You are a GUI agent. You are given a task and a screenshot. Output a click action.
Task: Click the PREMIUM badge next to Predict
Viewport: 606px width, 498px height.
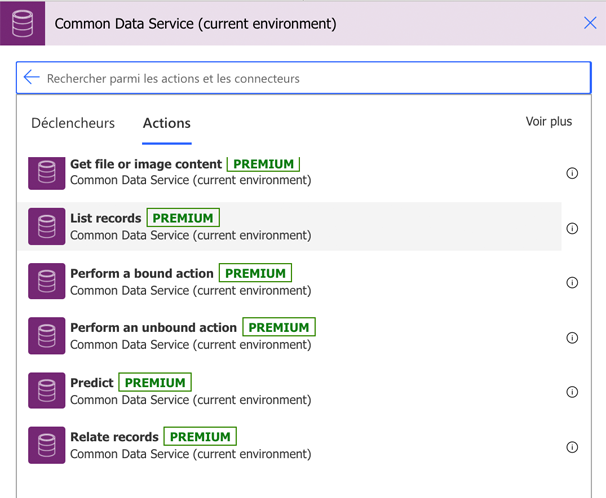click(x=155, y=382)
